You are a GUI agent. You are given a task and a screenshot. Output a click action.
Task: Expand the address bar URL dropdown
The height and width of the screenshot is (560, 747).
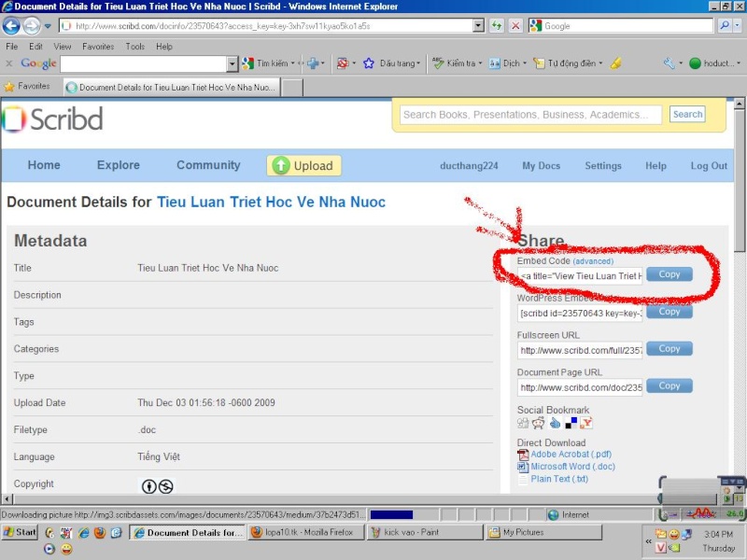coord(478,26)
